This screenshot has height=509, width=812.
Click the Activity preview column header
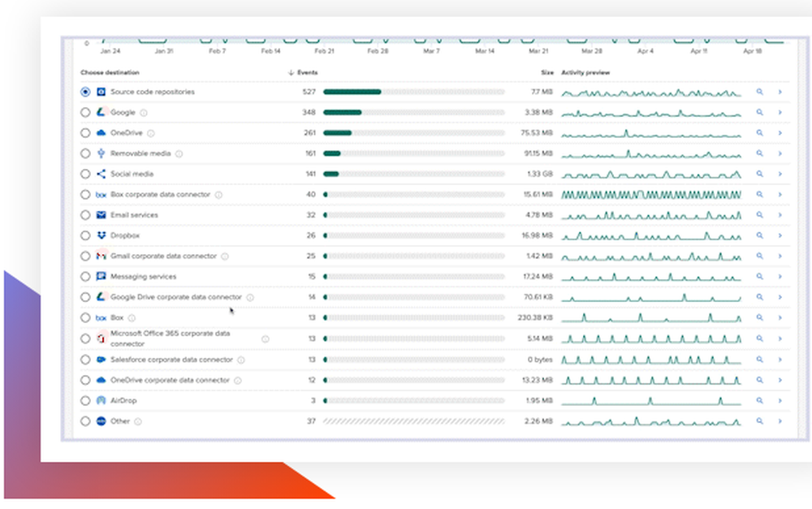(585, 72)
